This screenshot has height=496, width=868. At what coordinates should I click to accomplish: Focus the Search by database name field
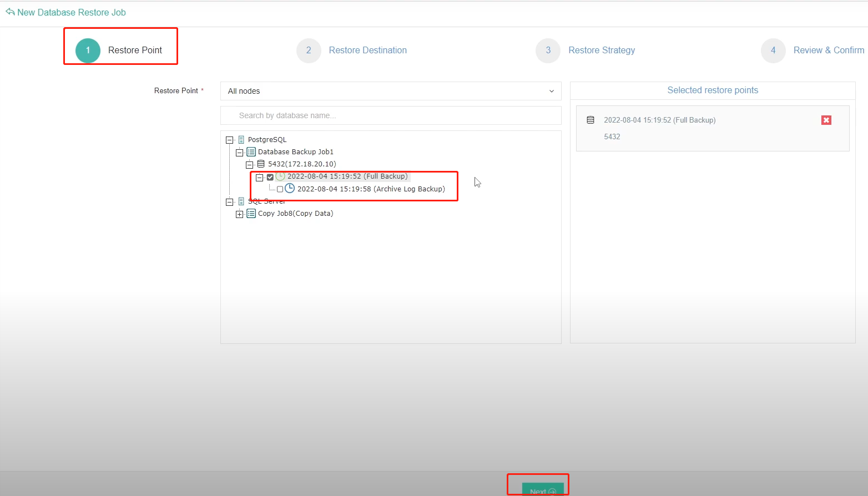391,115
